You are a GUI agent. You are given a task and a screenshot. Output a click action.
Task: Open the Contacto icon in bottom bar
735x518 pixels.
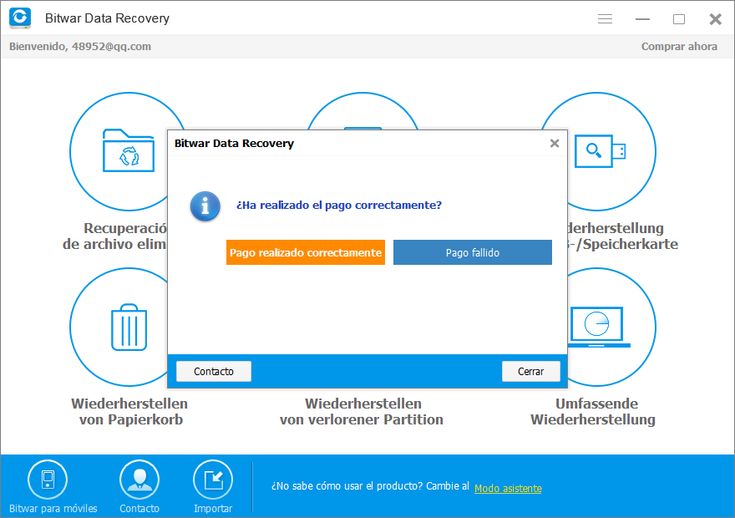[139, 480]
